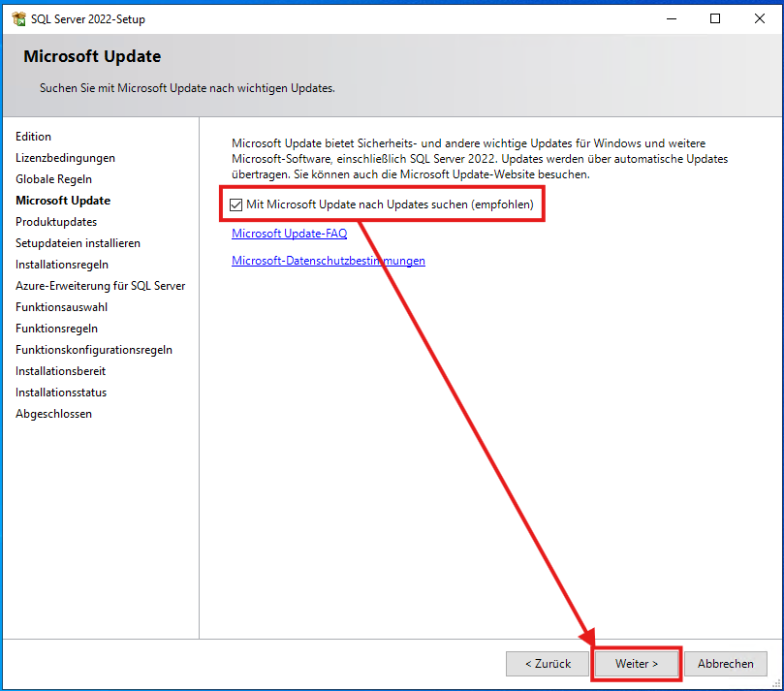Viewport: 784px width, 691px height.
Task: Cancel setup with the Abbrechen button
Action: pyautogui.click(x=725, y=664)
